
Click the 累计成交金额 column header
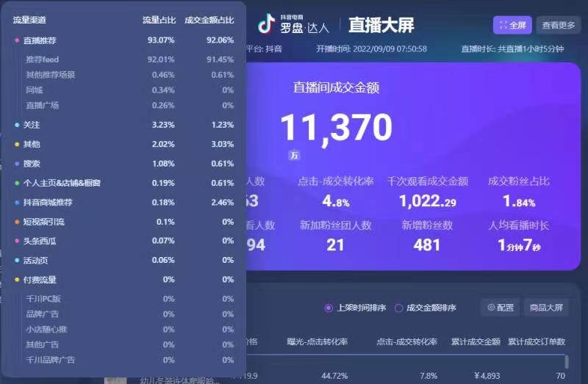tap(476, 341)
